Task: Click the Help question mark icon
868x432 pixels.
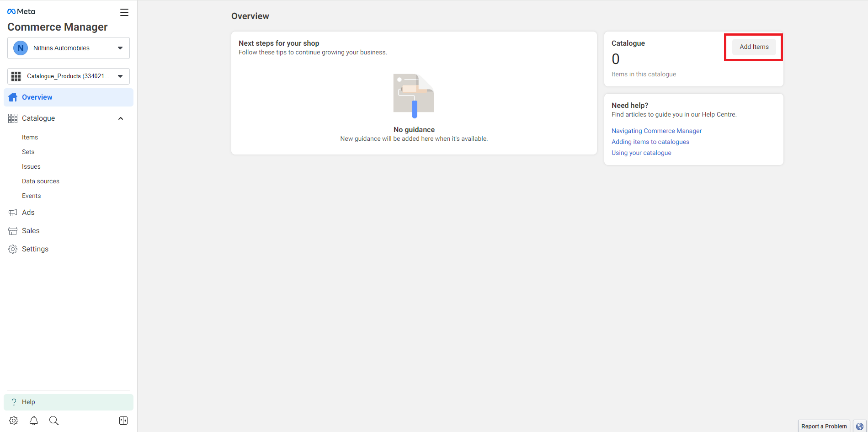Action: (14, 402)
